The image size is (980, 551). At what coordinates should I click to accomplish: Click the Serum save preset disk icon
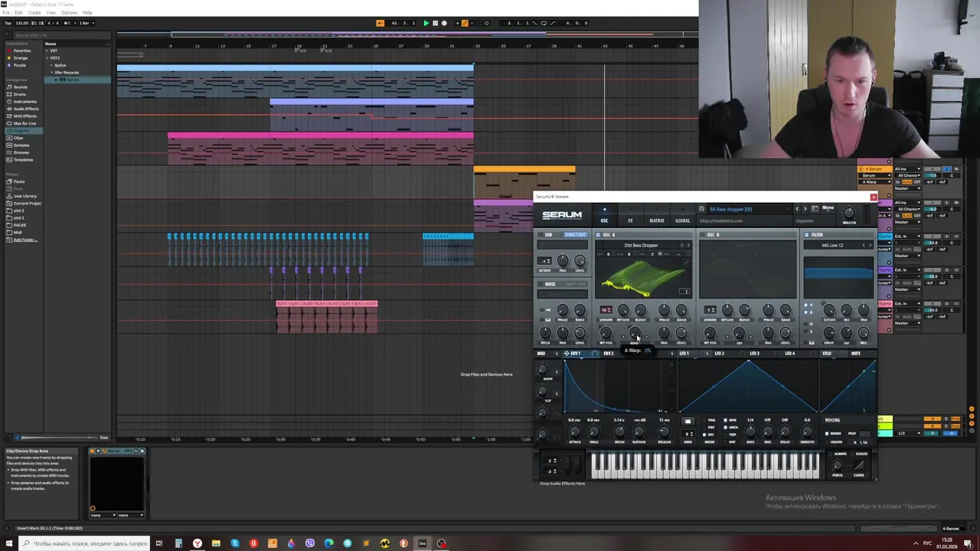click(701, 209)
